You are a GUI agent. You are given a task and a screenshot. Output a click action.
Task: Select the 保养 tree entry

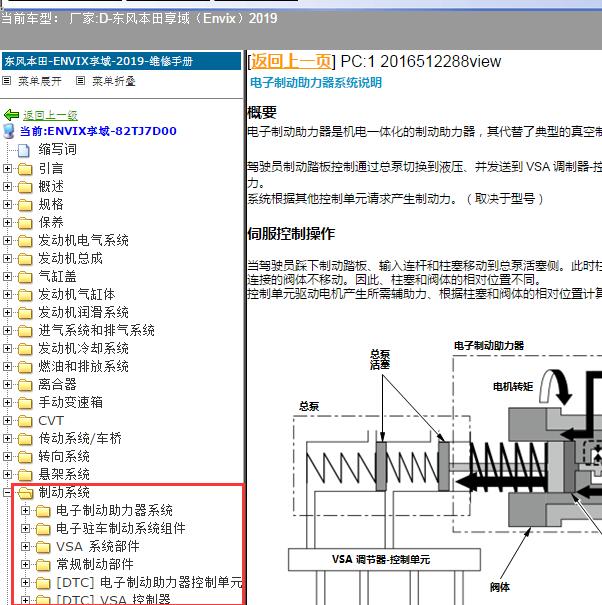[x=51, y=223]
